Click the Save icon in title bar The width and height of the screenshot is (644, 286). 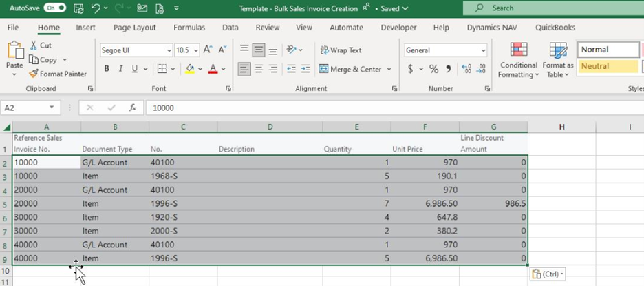(x=78, y=8)
